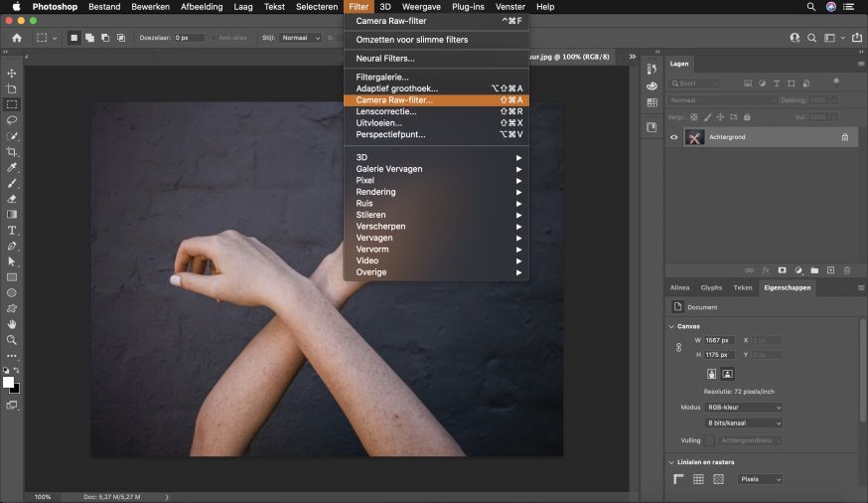Screen dimensions: 868x503
Task: Click the foreground color swatch
Action: point(9,382)
